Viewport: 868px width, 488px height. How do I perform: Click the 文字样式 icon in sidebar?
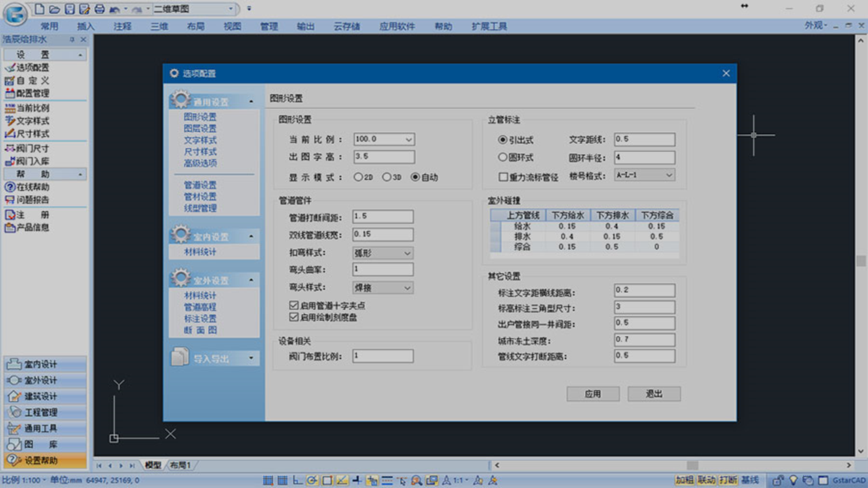tap(9, 121)
